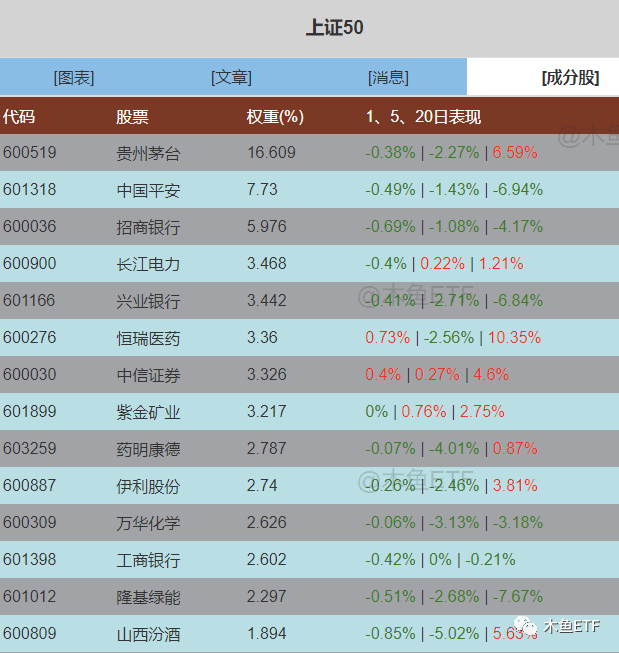Click 恒瑞医药 performance ending 10.35%

pyautogui.click(x=453, y=337)
